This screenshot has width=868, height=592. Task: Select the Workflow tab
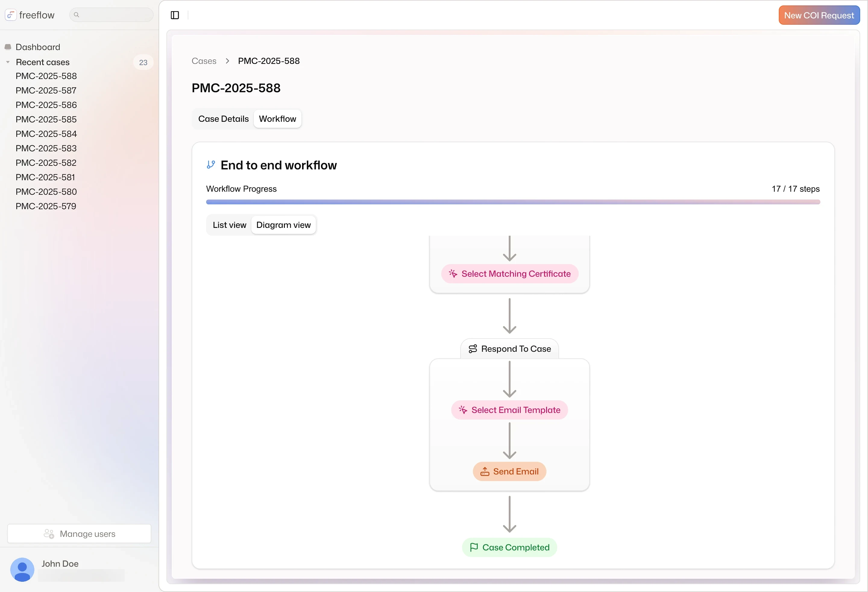pyautogui.click(x=278, y=119)
